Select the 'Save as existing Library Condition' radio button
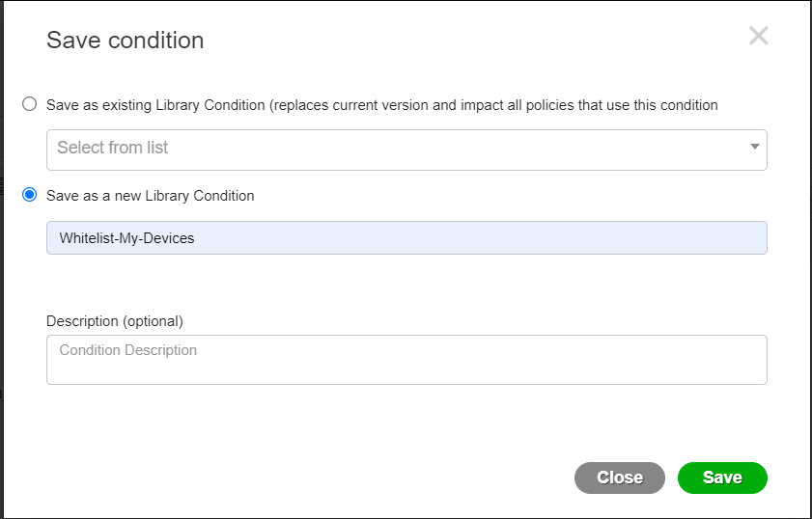Screen dimensions: 812x519 pos(30,104)
